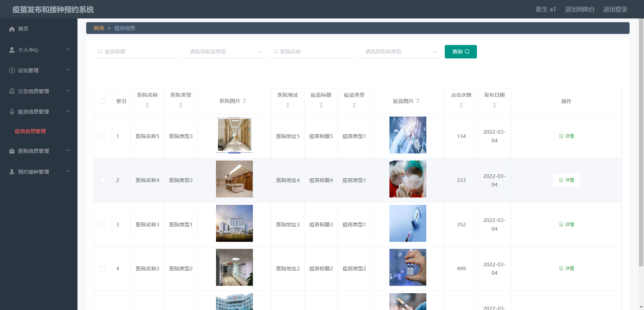Open 详情 for 疫苗标题2 row
Image resolution: width=644 pixels, height=310 pixels.
click(567, 269)
